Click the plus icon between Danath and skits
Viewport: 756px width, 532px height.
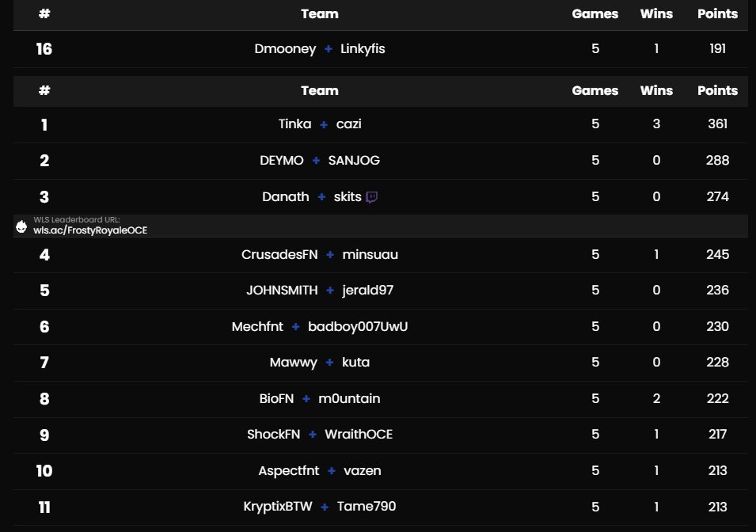pos(321,197)
